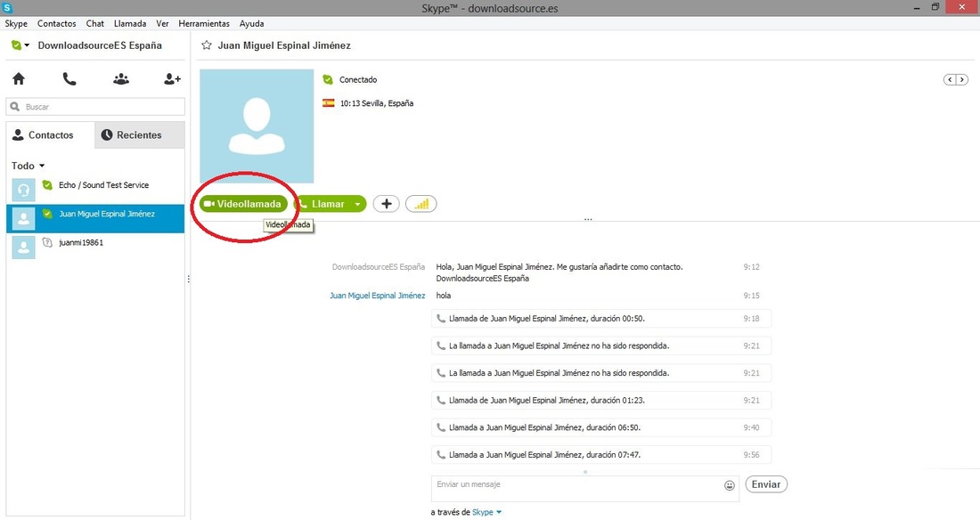Open the Herramientas menu
The height and width of the screenshot is (520, 980).
[x=204, y=23]
